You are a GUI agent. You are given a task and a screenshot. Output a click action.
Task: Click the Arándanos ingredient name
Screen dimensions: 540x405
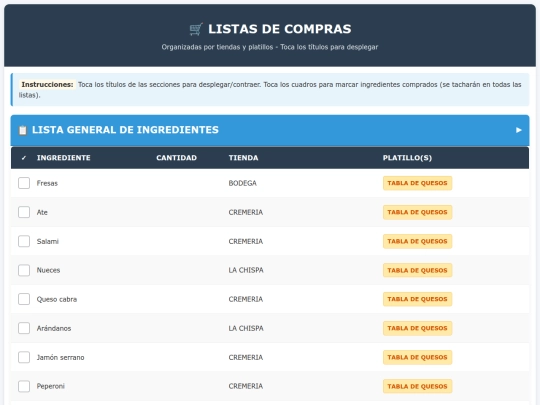(x=54, y=328)
